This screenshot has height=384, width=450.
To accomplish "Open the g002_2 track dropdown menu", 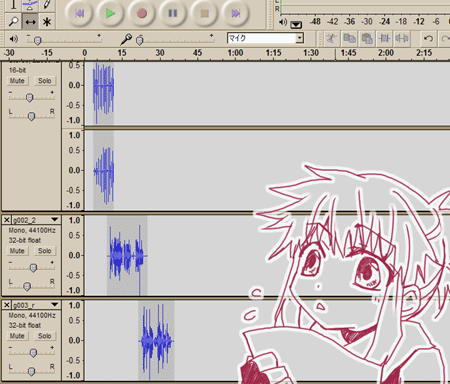I will click(55, 220).
